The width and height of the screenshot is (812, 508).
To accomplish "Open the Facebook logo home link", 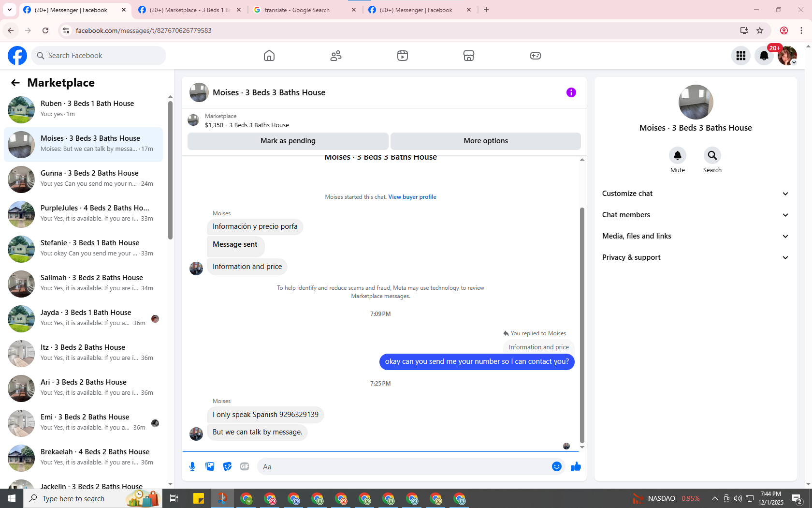I will (17, 56).
